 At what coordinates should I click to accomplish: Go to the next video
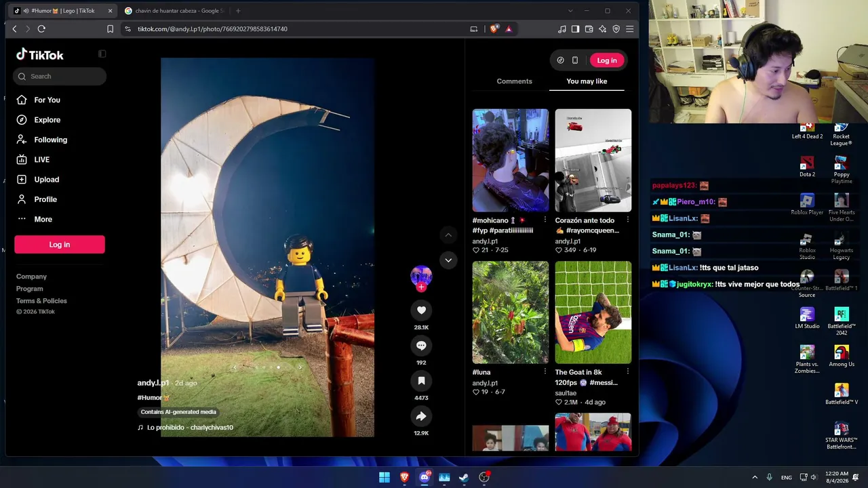[x=448, y=260]
